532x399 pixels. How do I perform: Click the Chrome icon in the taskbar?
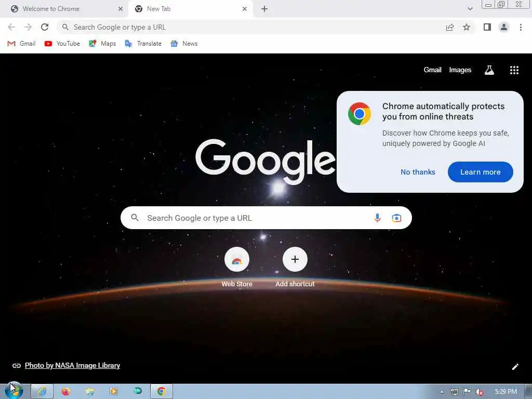tap(162, 392)
